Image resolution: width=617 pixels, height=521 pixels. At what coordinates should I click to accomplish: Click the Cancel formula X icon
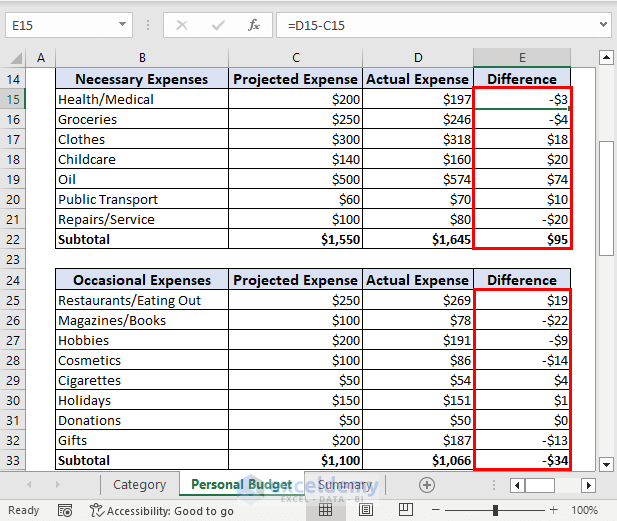point(182,25)
